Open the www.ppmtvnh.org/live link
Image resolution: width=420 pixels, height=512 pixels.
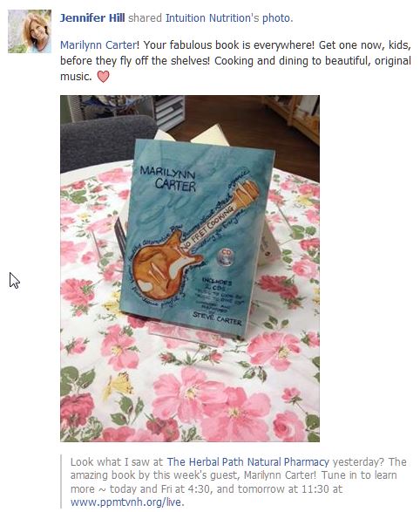coord(125,502)
